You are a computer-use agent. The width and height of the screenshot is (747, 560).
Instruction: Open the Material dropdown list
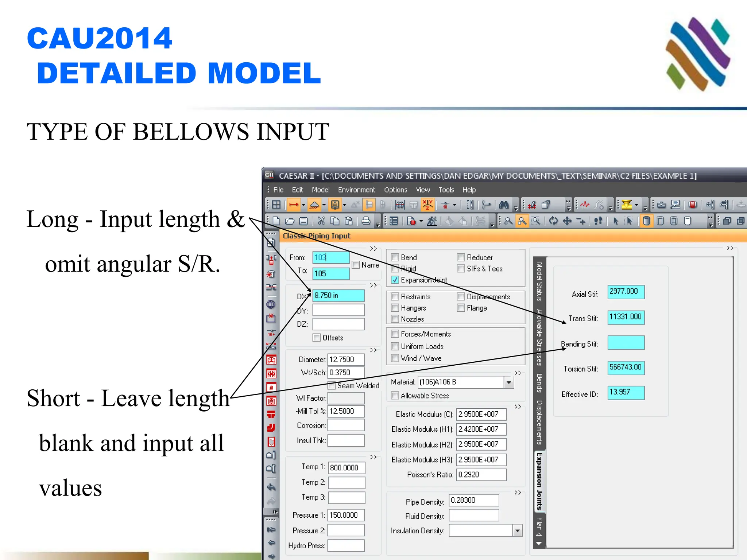(x=509, y=382)
